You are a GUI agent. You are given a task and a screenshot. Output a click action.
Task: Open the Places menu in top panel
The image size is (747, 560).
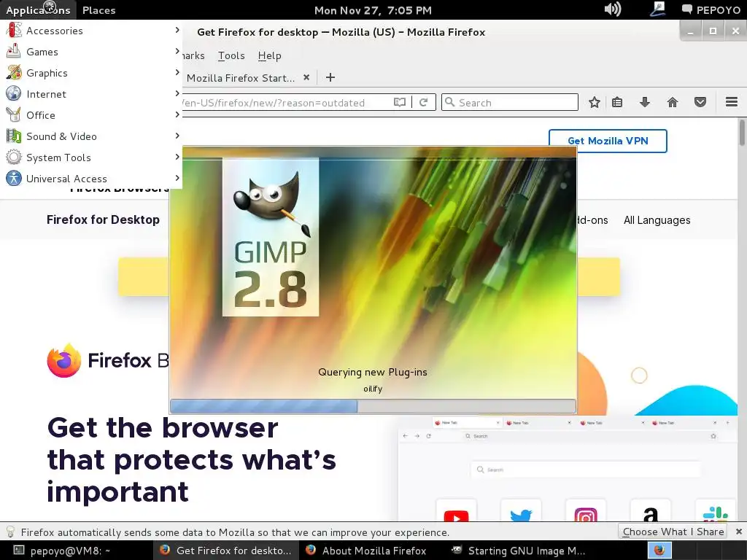tap(98, 10)
